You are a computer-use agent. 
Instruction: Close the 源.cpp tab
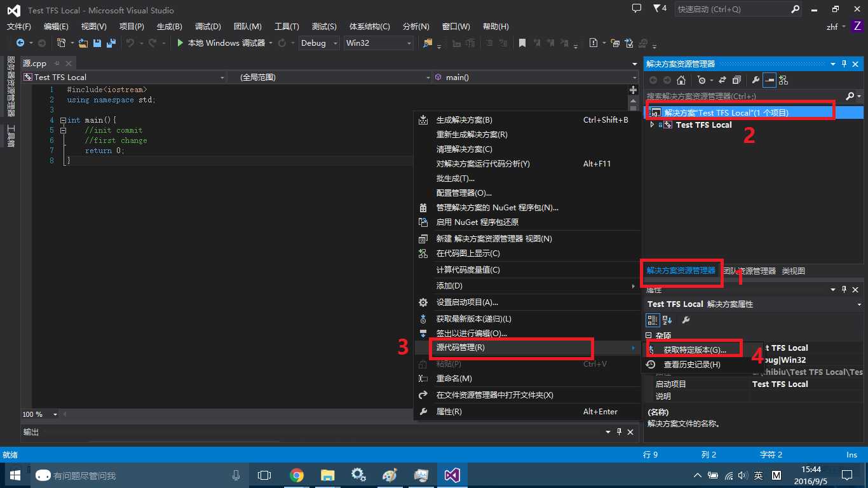coord(69,64)
